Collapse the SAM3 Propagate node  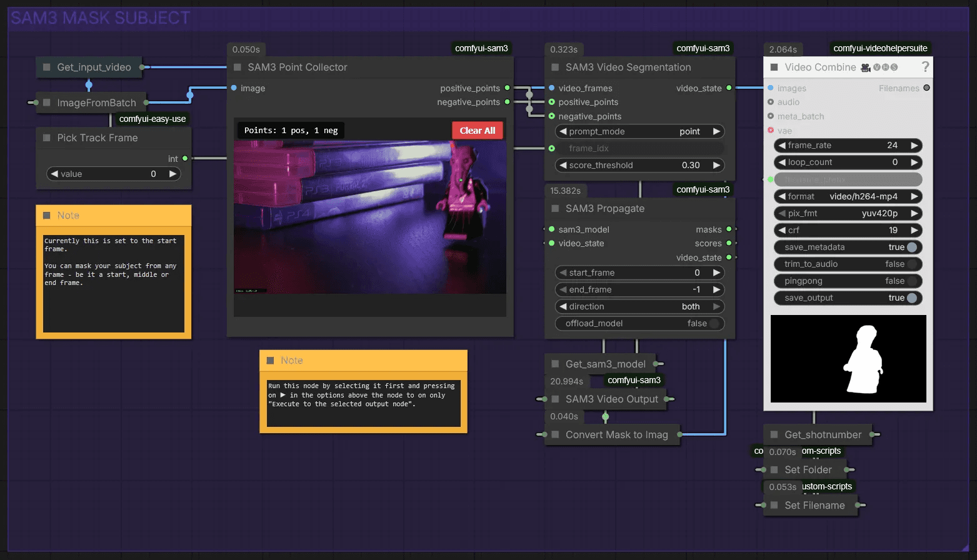555,208
